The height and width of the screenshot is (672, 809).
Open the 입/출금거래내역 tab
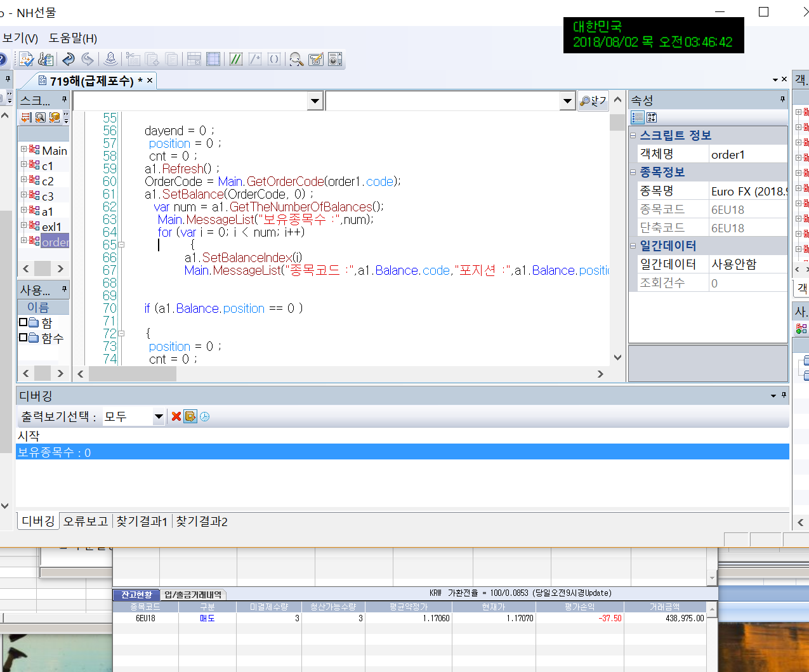pos(193,595)
